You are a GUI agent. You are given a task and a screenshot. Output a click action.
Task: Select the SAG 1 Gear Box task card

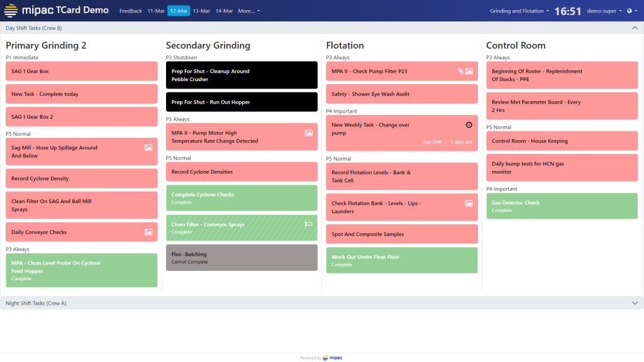[x=81, y=70]
